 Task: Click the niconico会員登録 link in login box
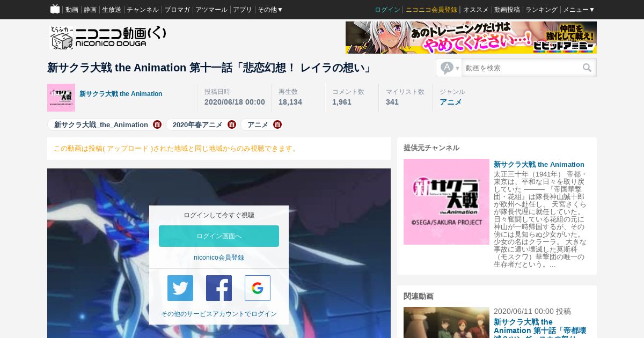click(219, 258)
